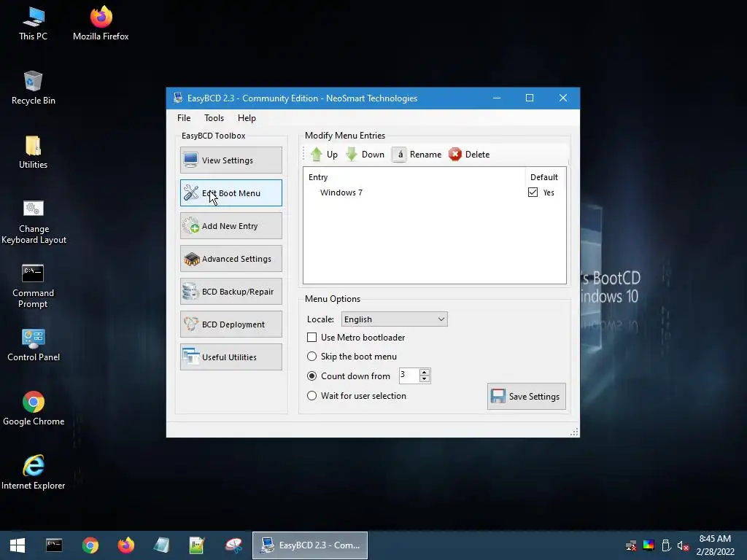Open Recycle Bin desktop icon
This screenshot has height=560, width=747.
pos(33,87)
